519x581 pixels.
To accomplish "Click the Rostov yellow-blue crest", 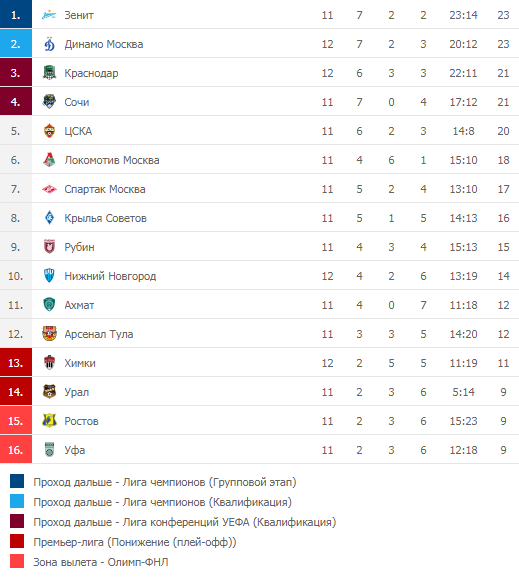I will click(x=49, y=421).
